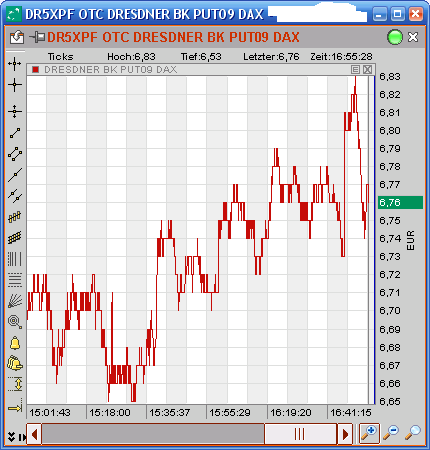
Task: Toggle the pin icon before DR5XPF title
Action: pyautogui.click(x=37, y=37)
